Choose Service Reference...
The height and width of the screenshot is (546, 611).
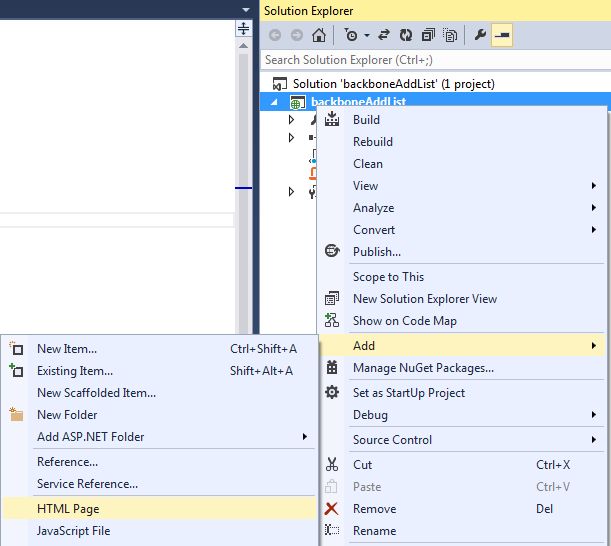point(159,484)
